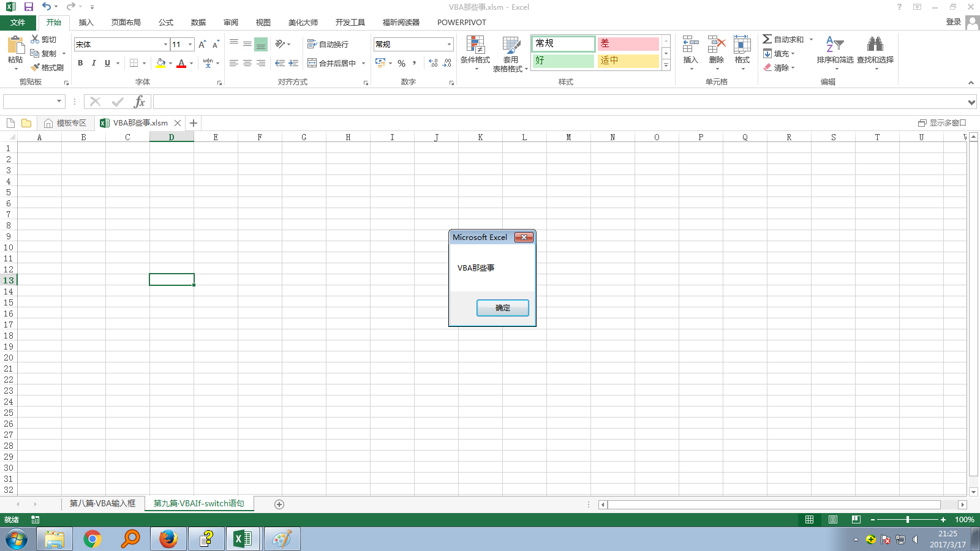Increase the cell indent
Image resolution: width=980 pixels, height=551 pixels.
[x=293, y=63]
